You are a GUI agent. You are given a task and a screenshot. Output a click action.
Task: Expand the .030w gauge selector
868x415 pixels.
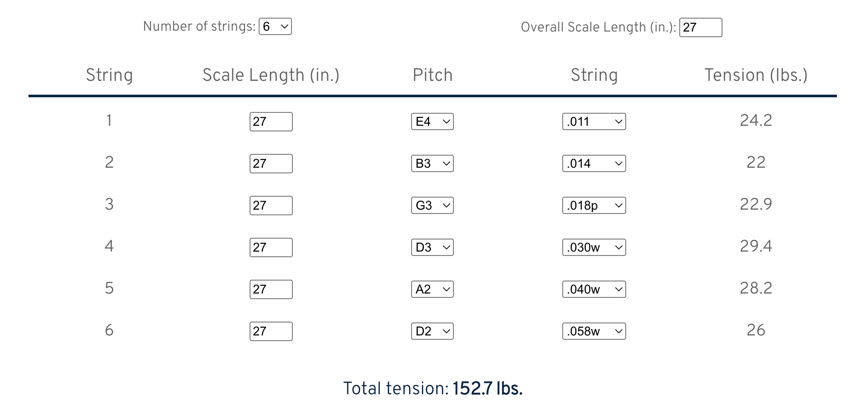[x=594, y=247]
